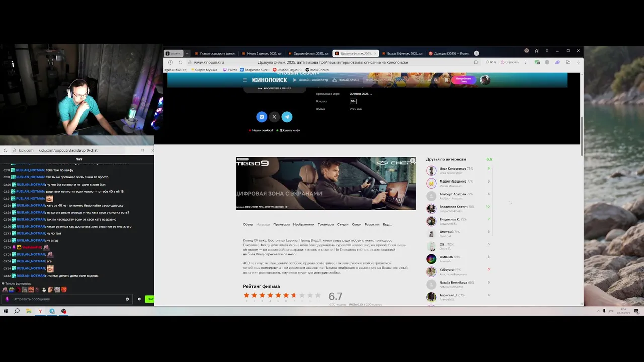Image resolution: width=644 pixels, height=362 pixels.
Task: Open the Связи section
Action: [357, 224]
